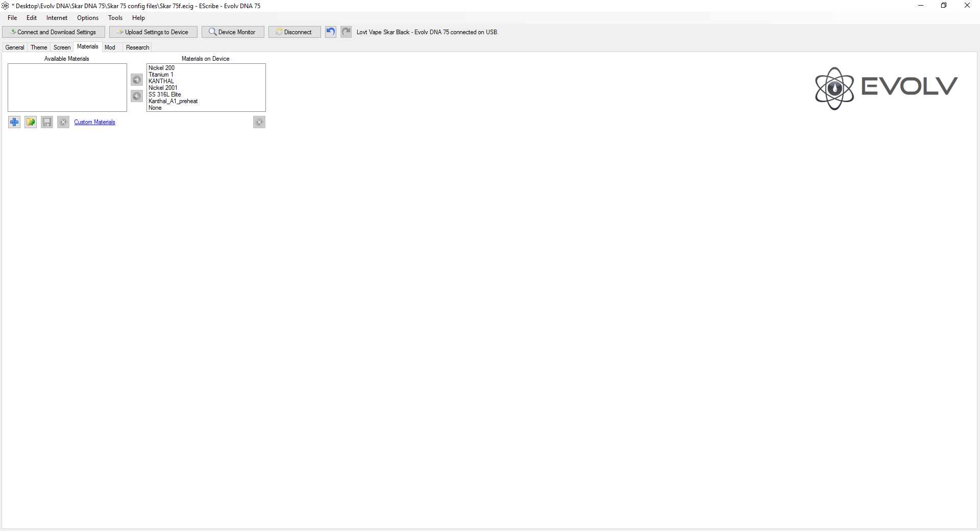
Task: Click the delete icon beside the save icon
Action: pos(63,122)
